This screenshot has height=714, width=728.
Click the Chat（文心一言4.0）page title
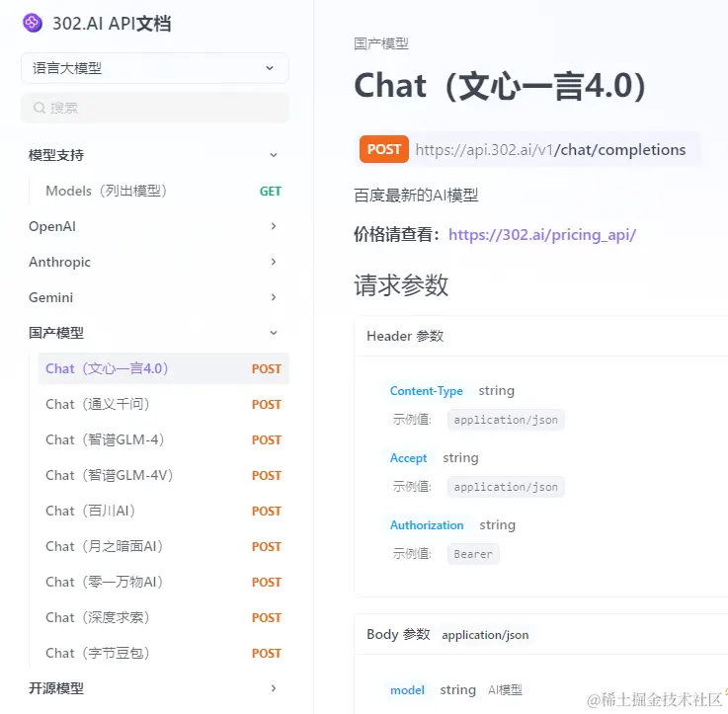tap(500, 85)
